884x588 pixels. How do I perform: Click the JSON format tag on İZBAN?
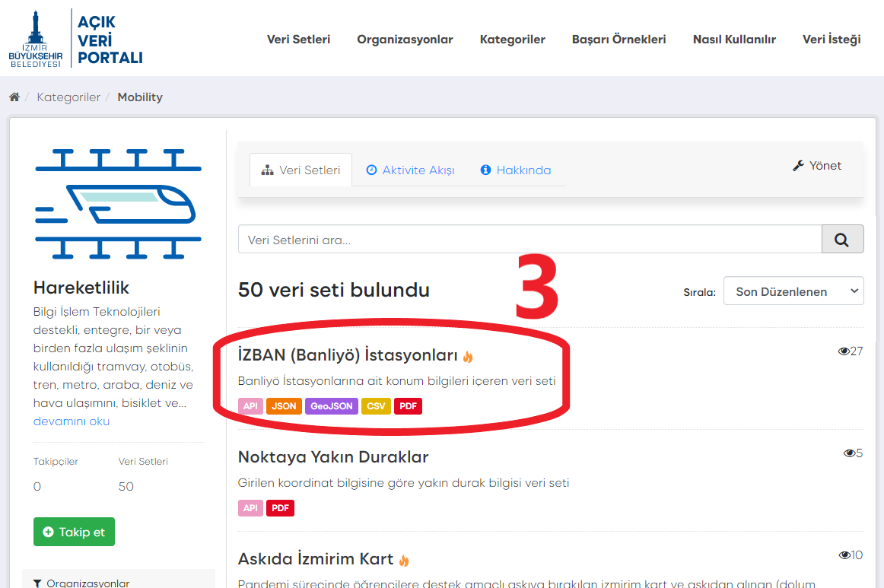pyautogui.click(x=284, y=406)
